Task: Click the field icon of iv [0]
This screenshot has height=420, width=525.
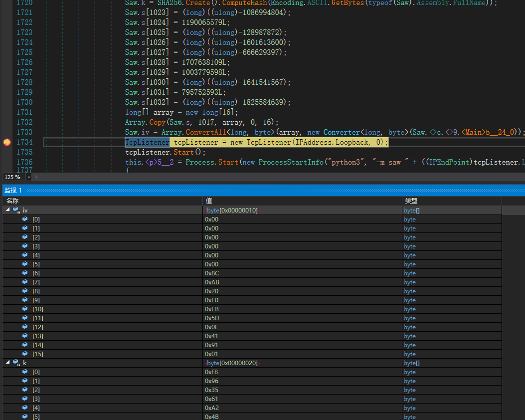Action: 25,219
